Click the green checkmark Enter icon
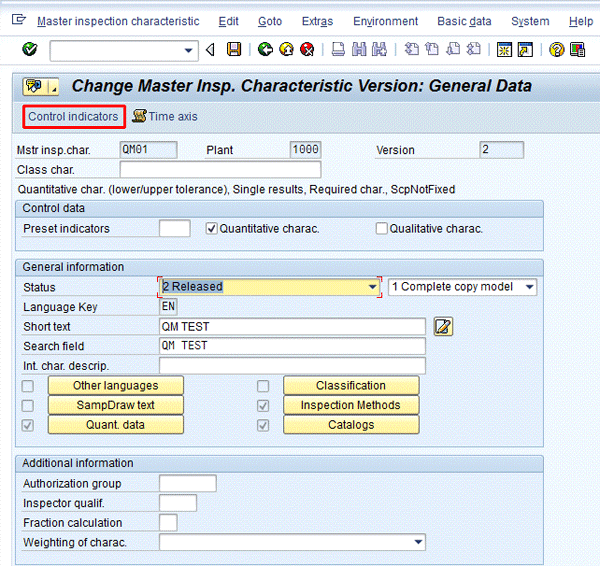The height and width of the screenshot is (566, 600). coord(29,49)
